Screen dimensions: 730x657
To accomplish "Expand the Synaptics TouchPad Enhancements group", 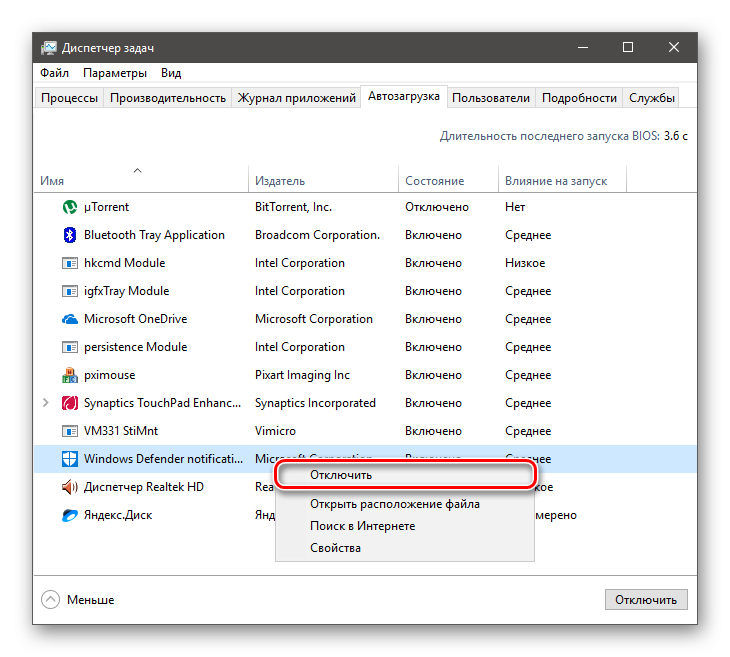I will (46, 403).
